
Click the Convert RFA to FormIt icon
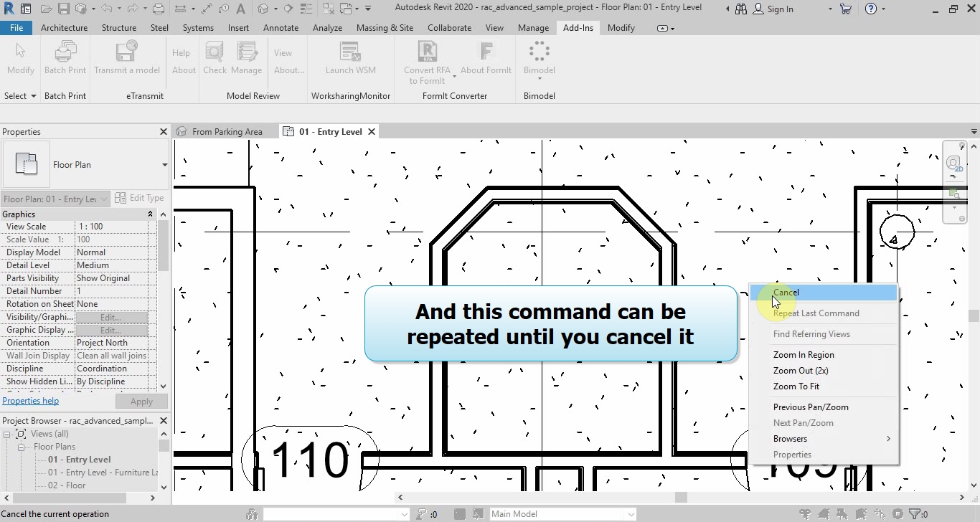[427, 52]
